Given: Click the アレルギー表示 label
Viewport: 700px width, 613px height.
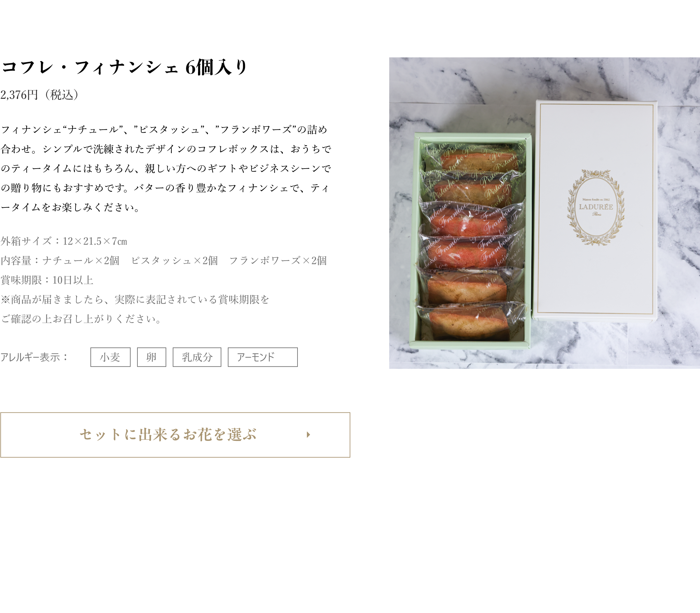Looking at the screenshot, I should 35,357.
